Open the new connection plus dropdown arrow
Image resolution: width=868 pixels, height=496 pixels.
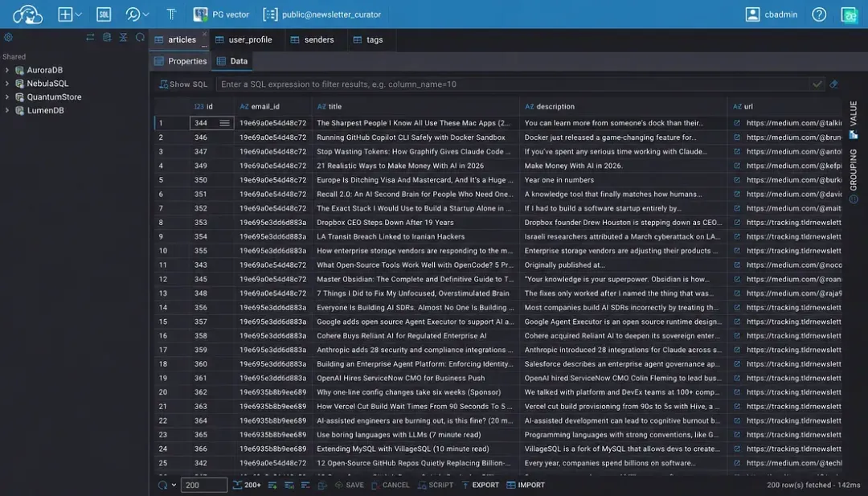pos(79,14)
